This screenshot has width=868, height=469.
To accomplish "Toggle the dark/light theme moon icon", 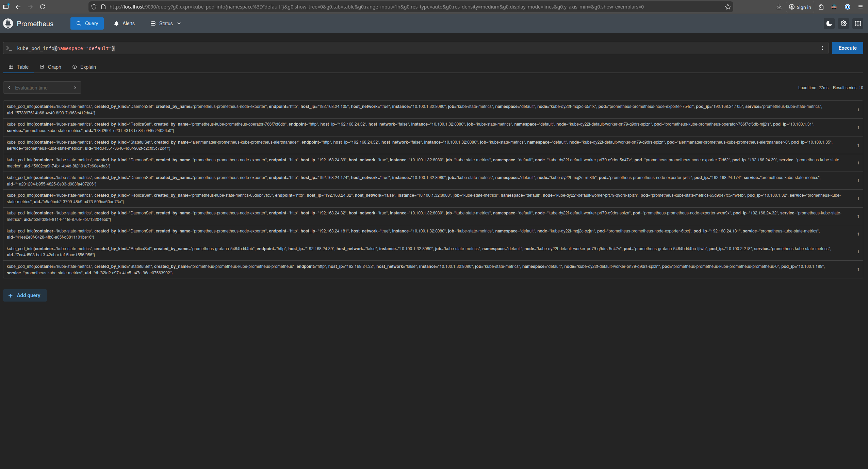I will (829, 23).
